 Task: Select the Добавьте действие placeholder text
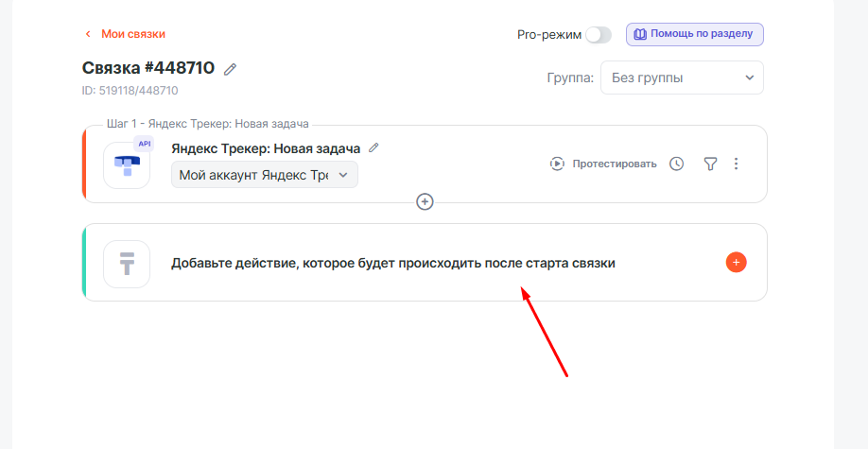[x=393, y=263]
